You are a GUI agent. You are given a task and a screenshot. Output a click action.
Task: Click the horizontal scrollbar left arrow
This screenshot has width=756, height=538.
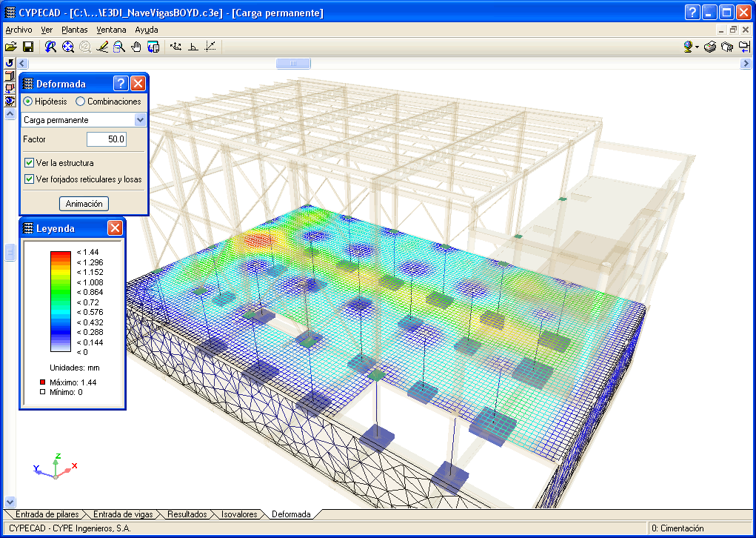[x=22, y=63]
